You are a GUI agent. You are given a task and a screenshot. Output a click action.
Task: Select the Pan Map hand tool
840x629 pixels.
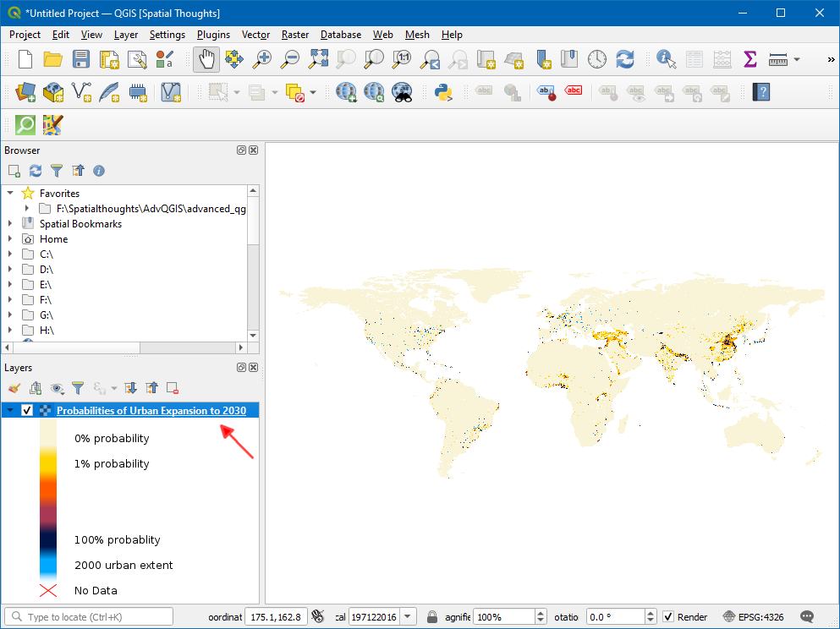tap(206, 59)
